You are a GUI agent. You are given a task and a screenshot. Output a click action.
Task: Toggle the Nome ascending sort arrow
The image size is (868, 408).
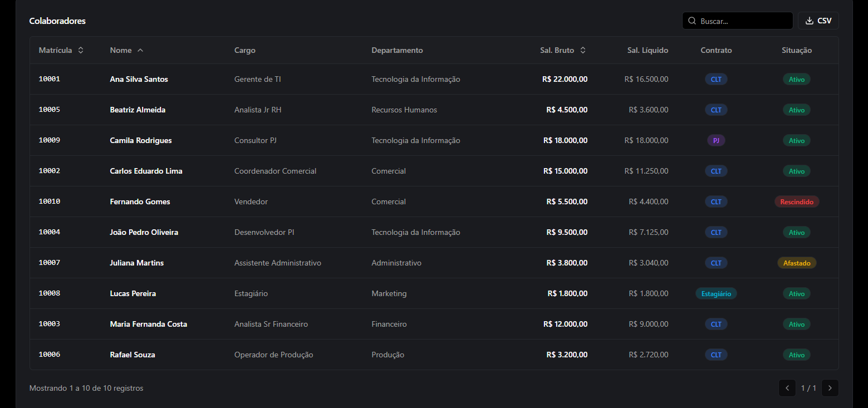(140, 50)
